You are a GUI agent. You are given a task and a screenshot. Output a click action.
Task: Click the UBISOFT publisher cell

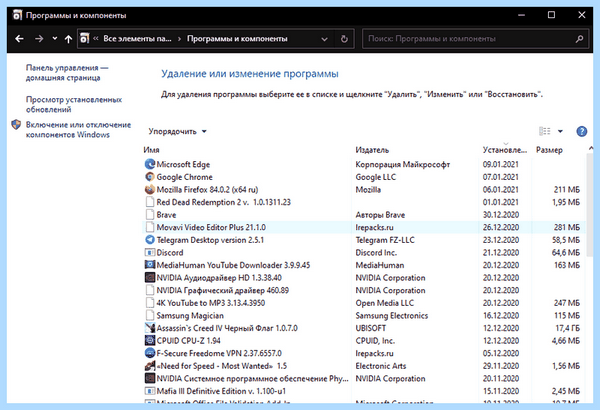370,328
